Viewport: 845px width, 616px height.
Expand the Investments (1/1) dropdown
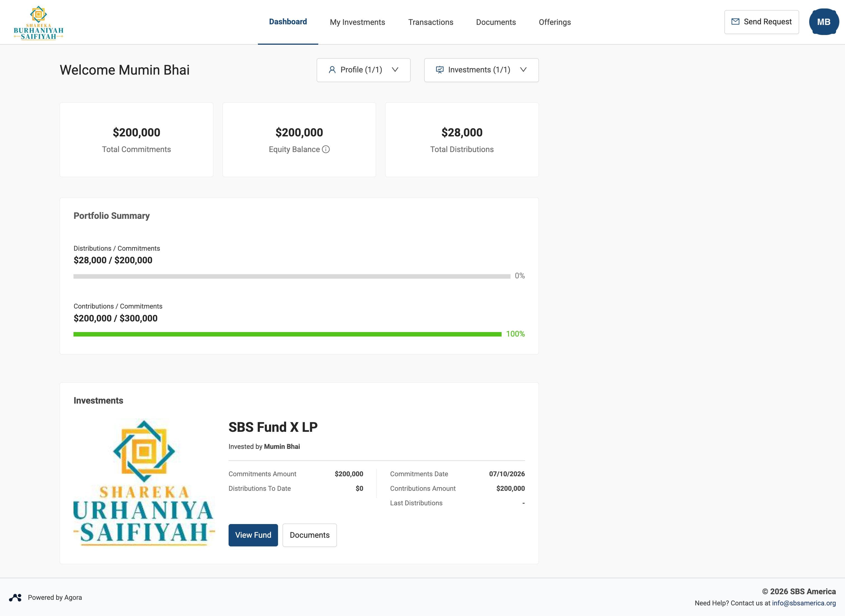[481, 70]
